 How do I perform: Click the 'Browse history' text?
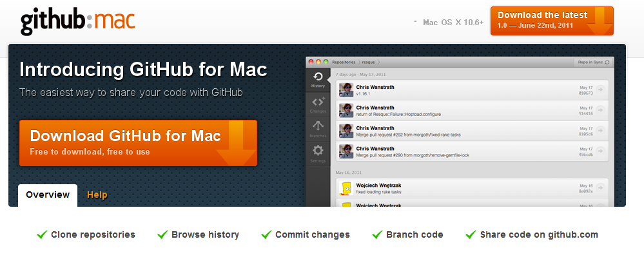[206, 235]
